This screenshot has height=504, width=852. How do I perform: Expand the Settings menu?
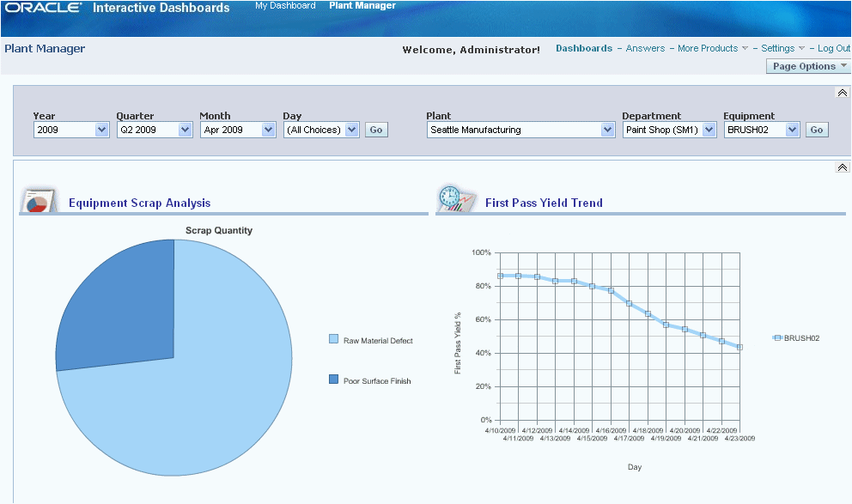pos(782,48)
